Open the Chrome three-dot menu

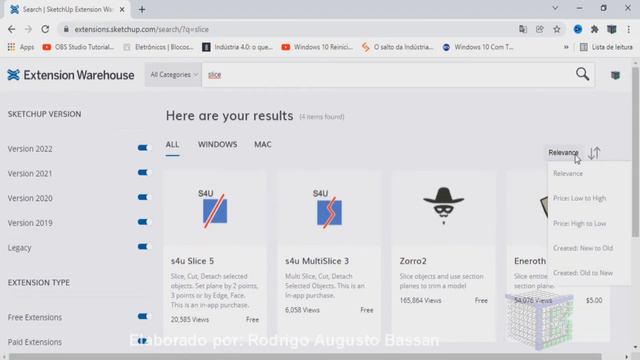coord(629,29)
